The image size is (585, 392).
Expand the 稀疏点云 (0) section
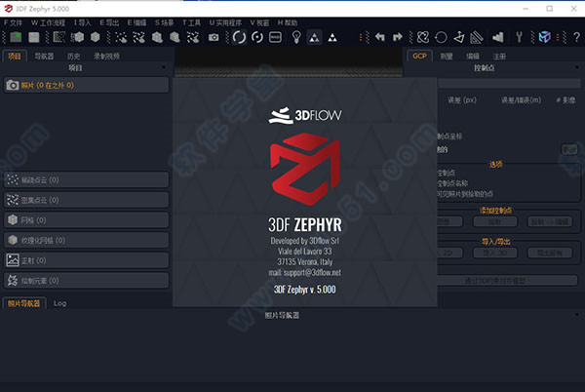86,179
